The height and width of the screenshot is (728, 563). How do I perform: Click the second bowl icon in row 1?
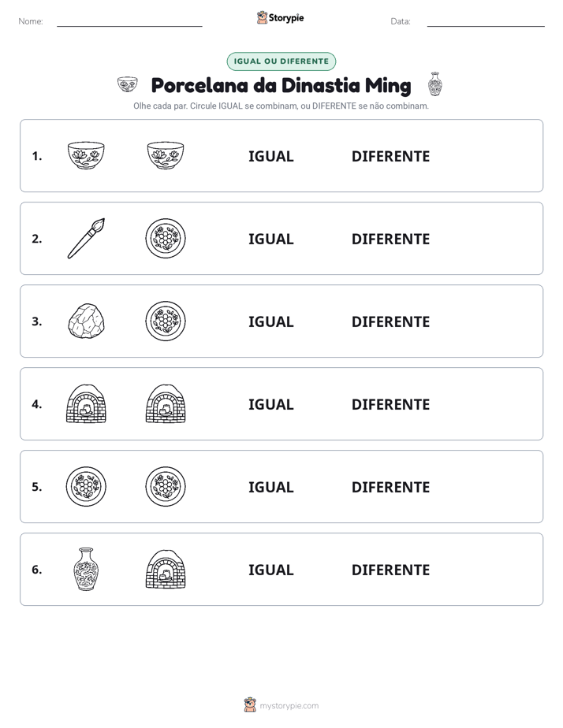click(x=166, y=155)
